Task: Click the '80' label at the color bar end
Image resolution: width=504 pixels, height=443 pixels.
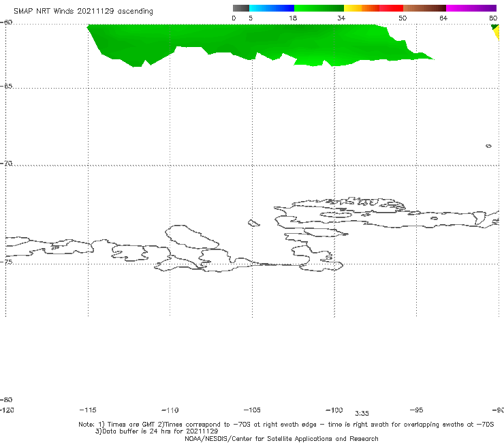Action: tap(493, 18)
